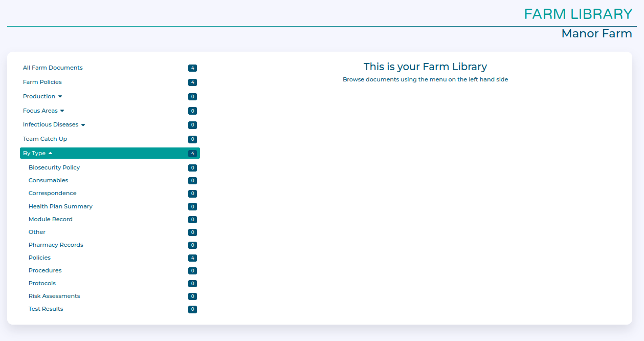Browse the Procedures document type
Image resolution: width=644 pixels, height=341 pixels.
(x=45, y=270)
